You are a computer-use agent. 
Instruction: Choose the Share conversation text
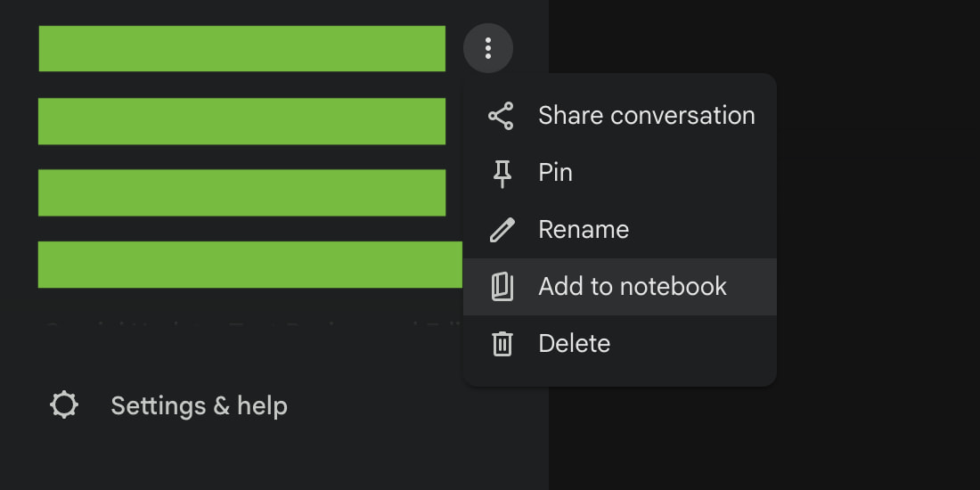(646, 116)
